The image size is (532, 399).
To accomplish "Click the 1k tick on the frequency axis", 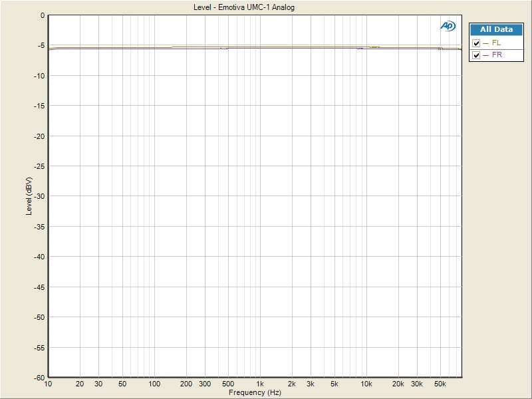I will [260, 384].
